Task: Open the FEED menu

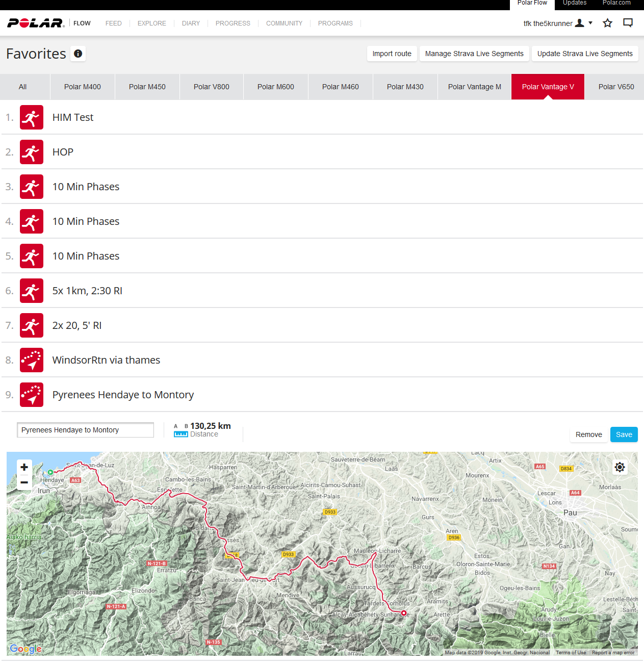Action: coord(114,23)
